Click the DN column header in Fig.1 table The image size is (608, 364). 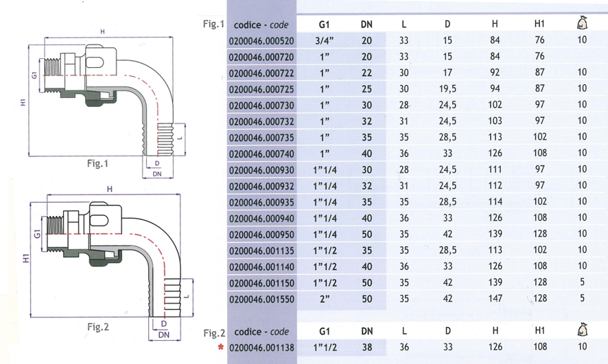[367, 25]
